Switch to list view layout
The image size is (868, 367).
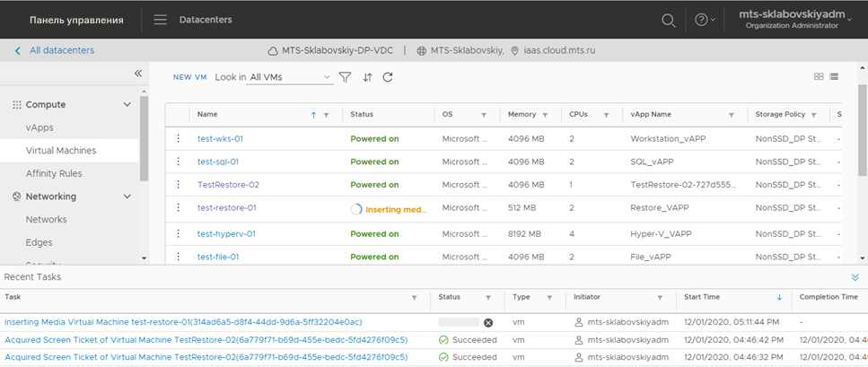click(x=834, y=77)
